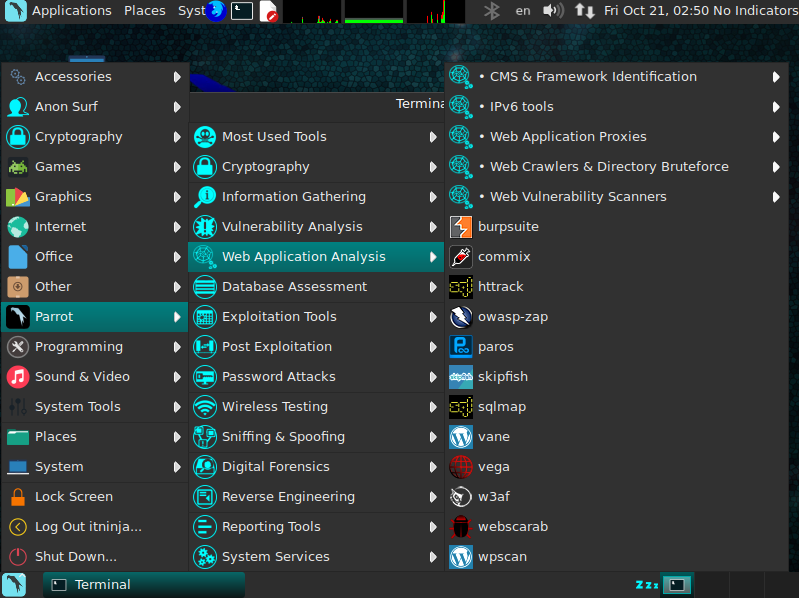Expand IPv6 tools submenu arrow
Viewport: 799px width, 598px height.
click(776, 107)
